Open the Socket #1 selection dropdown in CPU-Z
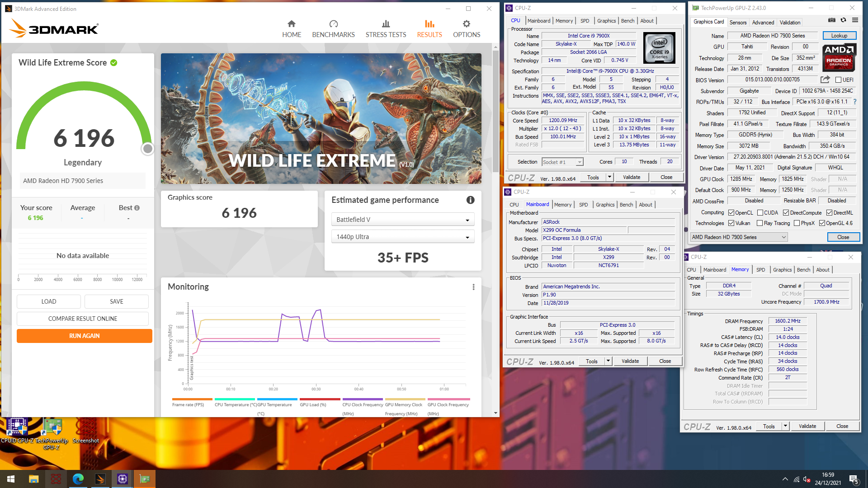Image resolution: width=868 pixels, height=488 pixels. point(562,162)
